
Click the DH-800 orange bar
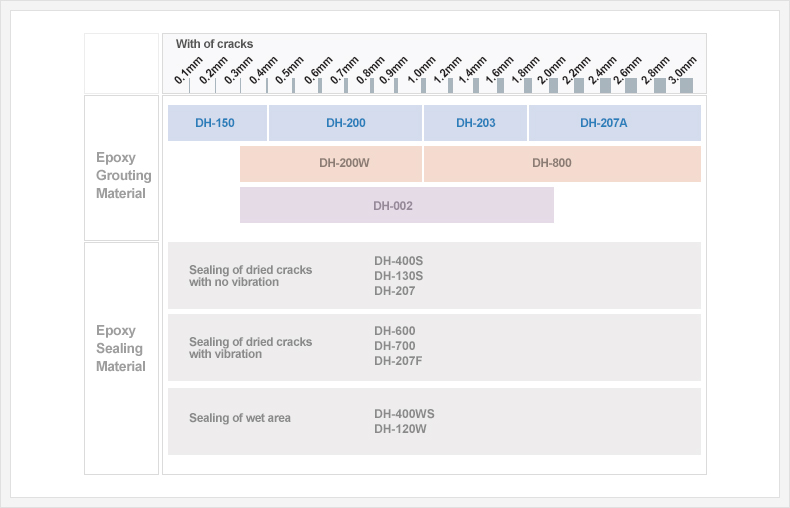click(562, 163)
